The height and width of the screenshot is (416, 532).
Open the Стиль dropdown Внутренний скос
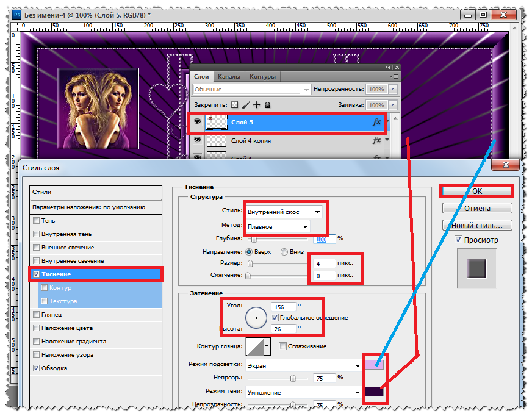[284, 212]
